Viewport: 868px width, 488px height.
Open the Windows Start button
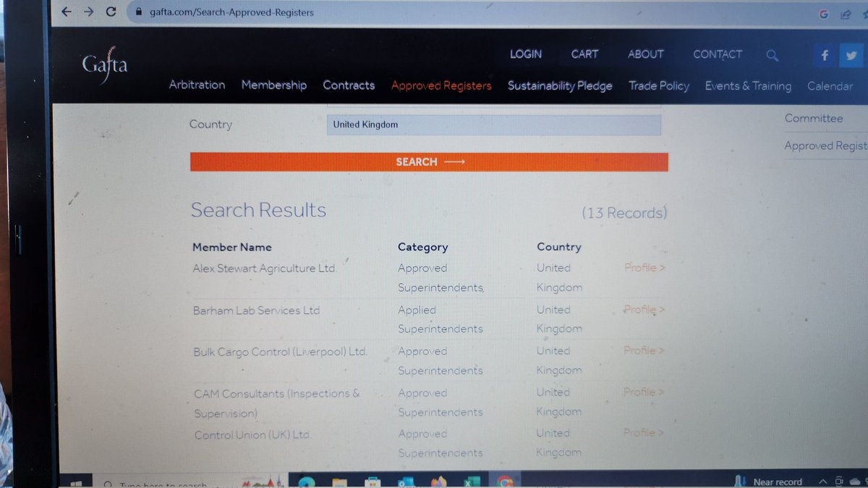click(77, 483)
